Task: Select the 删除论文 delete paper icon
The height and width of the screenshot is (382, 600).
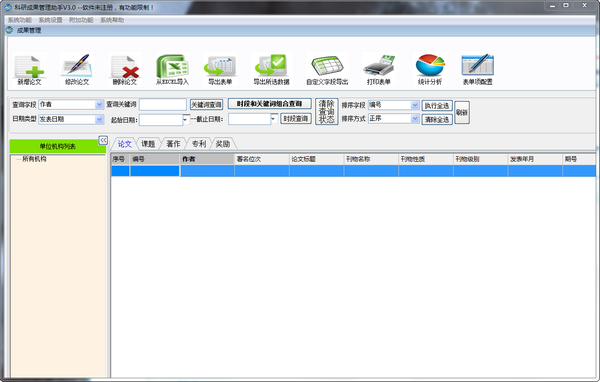Action: tap(125, 70)
